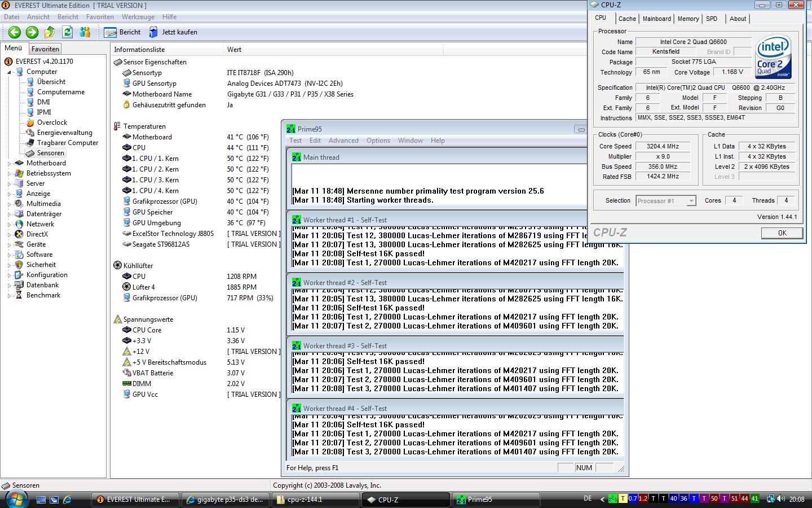Open the Datei menu in EVEREST
812x508 pixels.
tap(11, 17)
